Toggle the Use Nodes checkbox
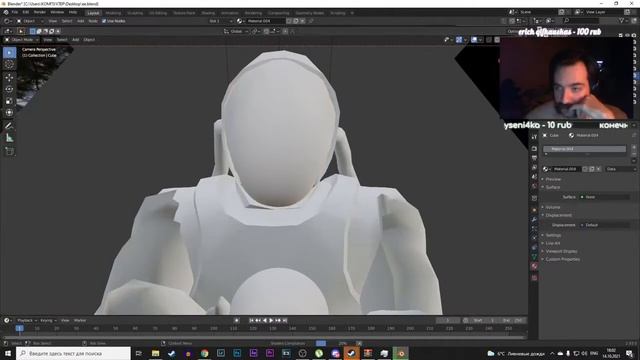 pyautogui.click(x=104, y=21)
